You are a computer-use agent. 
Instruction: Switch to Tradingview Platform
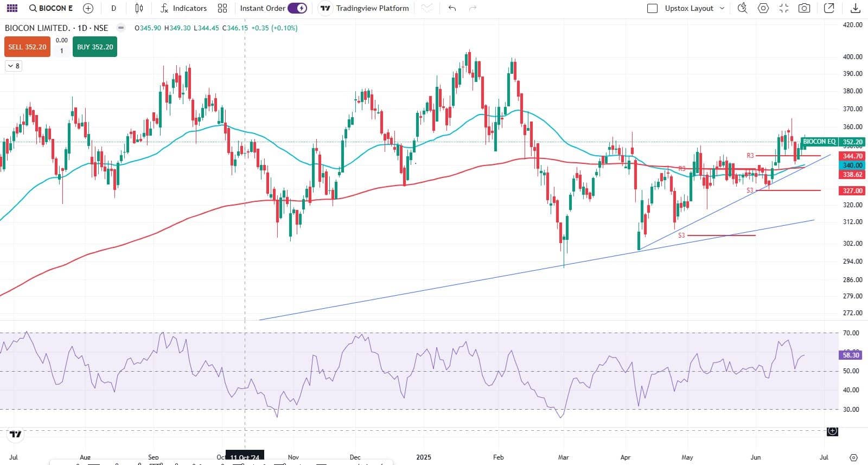tap(365, 8)
